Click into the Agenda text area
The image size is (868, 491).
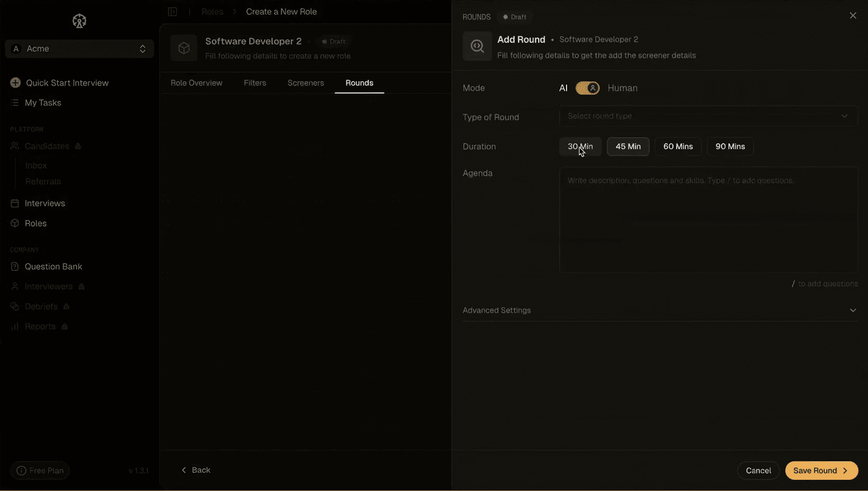click(709, 220)
